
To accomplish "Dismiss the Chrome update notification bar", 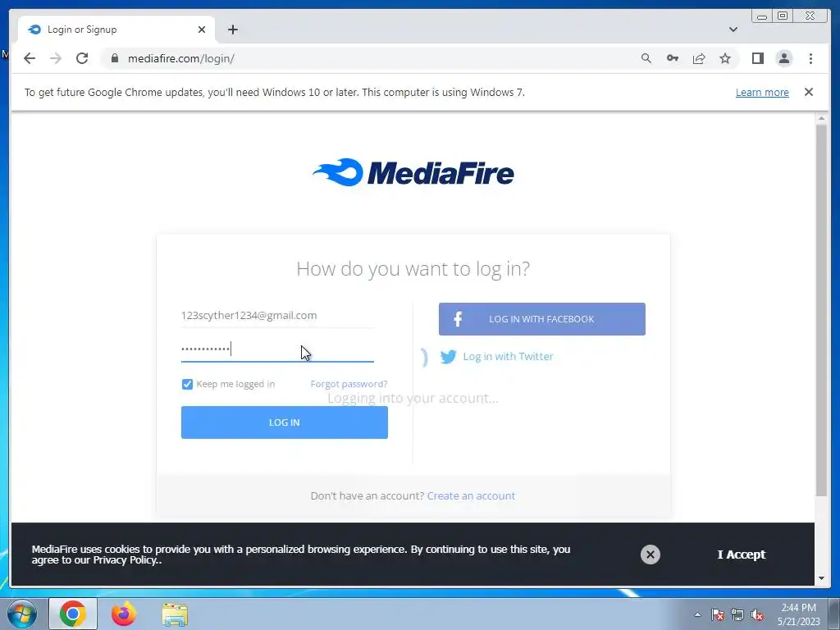I will [x=808, y=92].
